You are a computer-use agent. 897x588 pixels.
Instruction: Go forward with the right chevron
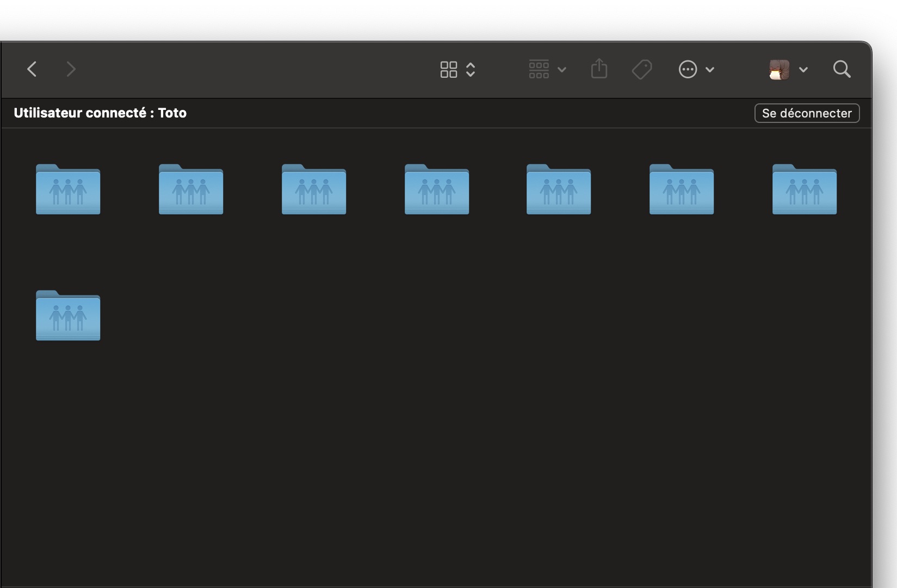tap(71, 69)
